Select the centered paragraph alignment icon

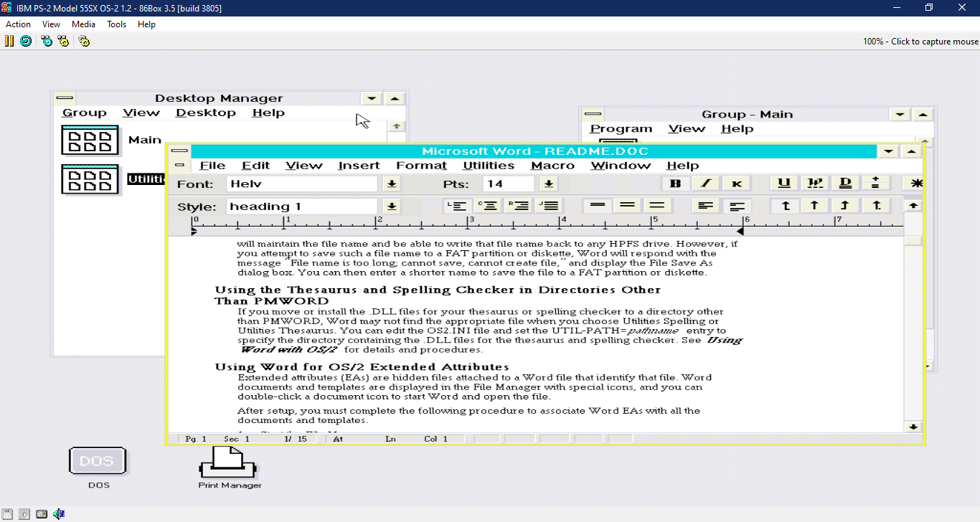[x=489, y=205]
